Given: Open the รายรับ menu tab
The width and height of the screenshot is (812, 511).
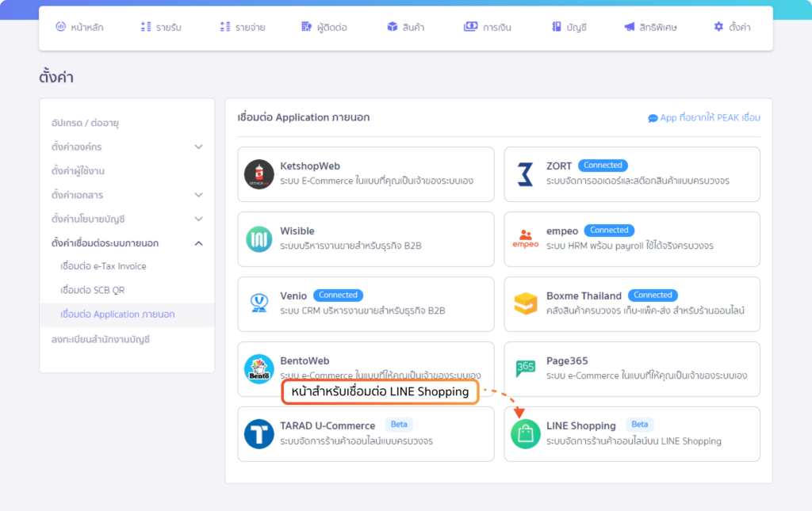Looking at the screenshot, I should tap(161, 27).
